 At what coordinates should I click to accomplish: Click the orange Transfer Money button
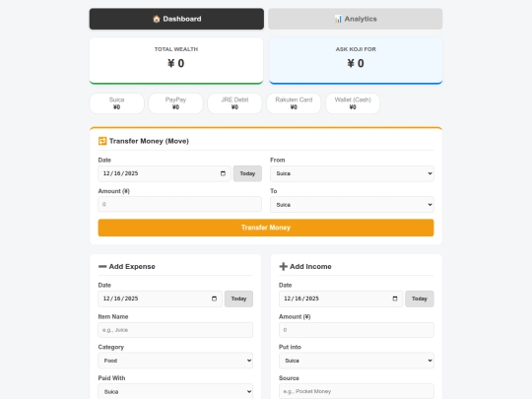pyautogui.click(x=266, y=228)
